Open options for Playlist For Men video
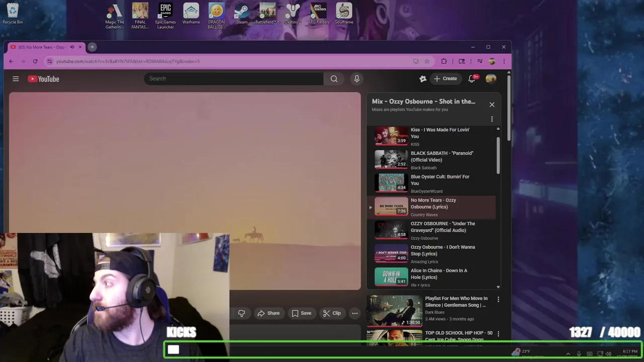 tap(498, 299)
